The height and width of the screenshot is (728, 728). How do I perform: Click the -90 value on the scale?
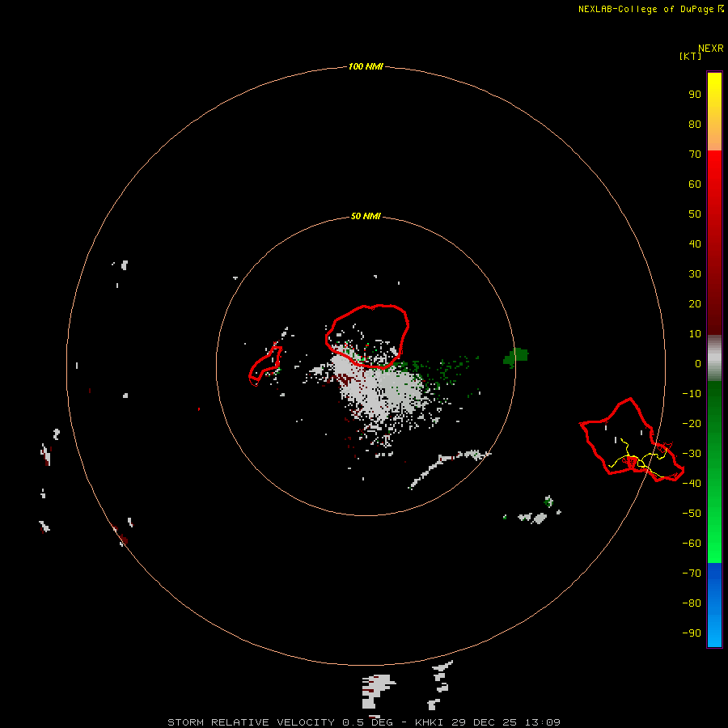point(692,633)
